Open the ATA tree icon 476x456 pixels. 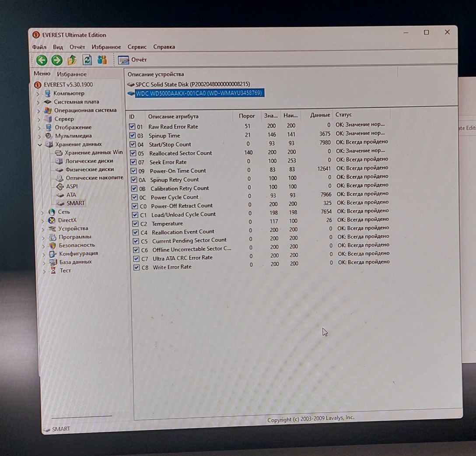[x=60, y=195]
